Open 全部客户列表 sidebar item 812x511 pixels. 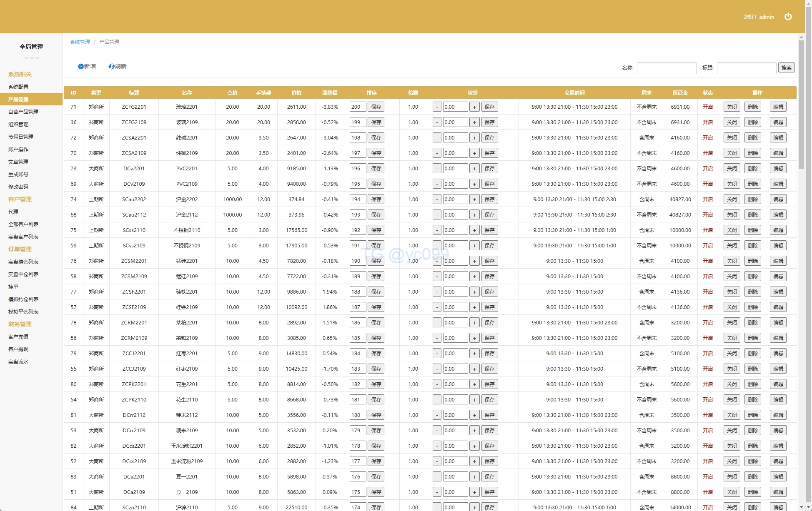(23, 224)
